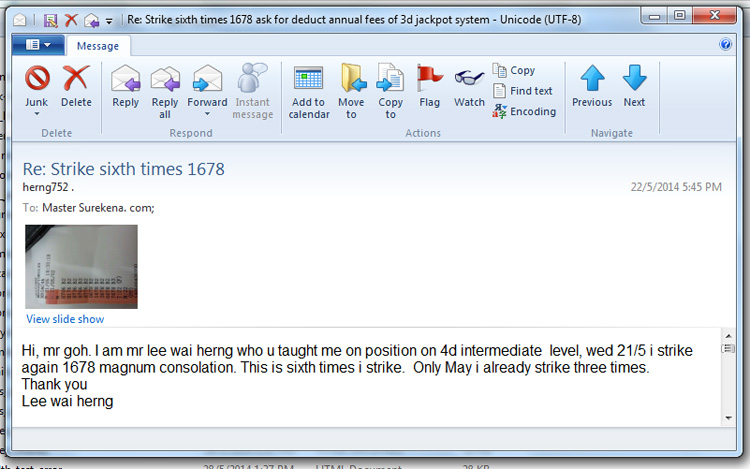The width and height of the screenshot is (750, 469).
Task: Click the message scrollbar down arrow
Action: click(728, 418)
